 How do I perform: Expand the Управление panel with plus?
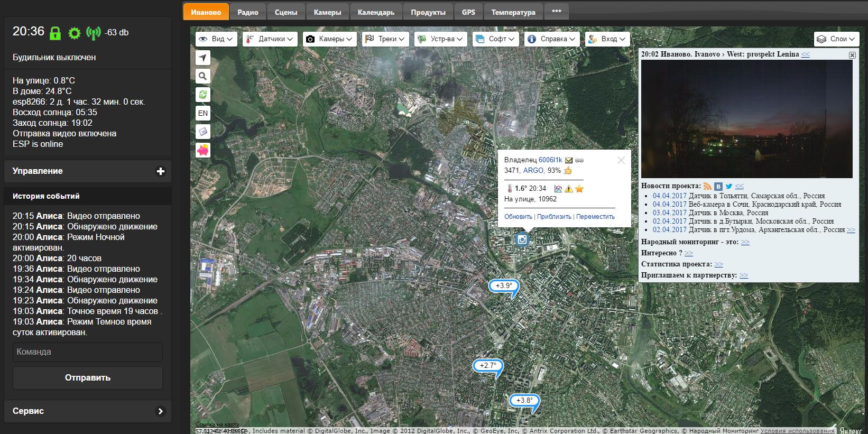[x=161, y=171]
